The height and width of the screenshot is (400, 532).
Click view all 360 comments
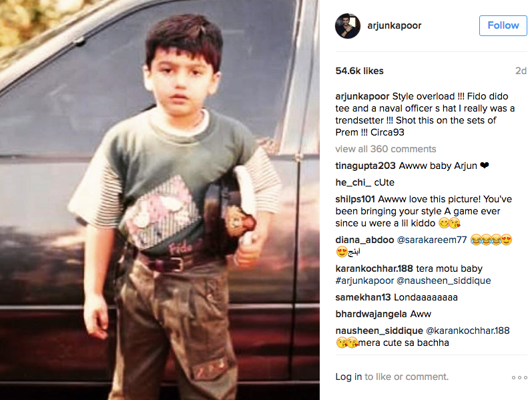(x=385, y=149)
